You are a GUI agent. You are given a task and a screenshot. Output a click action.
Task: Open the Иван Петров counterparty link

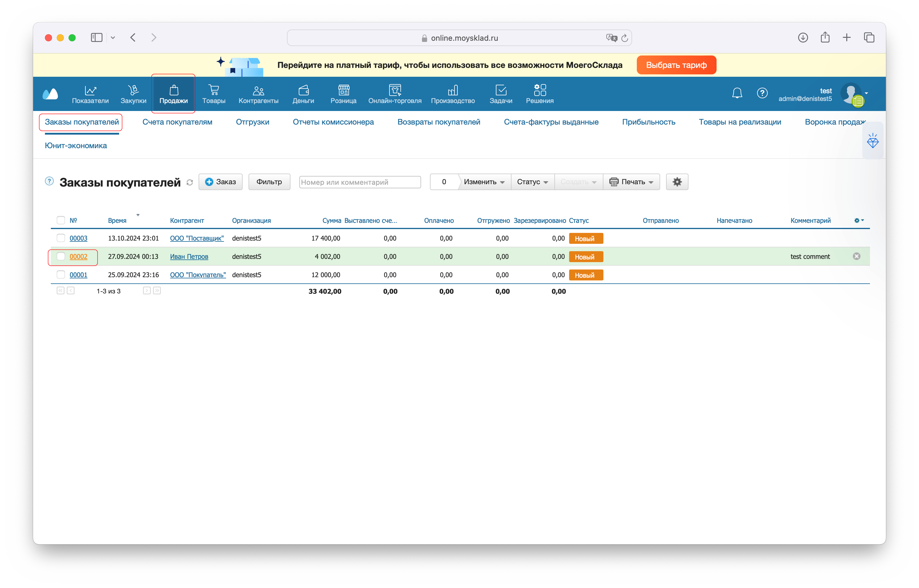189,257
